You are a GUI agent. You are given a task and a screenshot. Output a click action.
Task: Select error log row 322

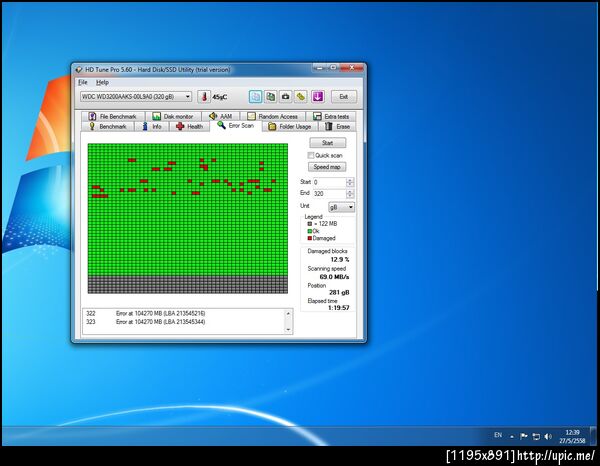coord(184,313)
